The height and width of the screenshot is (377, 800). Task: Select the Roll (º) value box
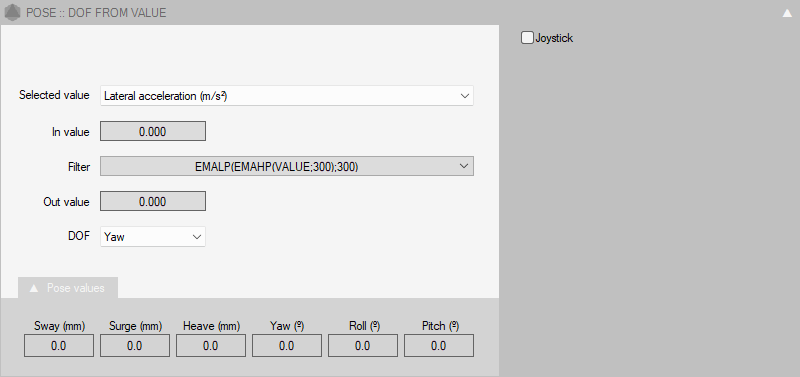tap(363, 346)
